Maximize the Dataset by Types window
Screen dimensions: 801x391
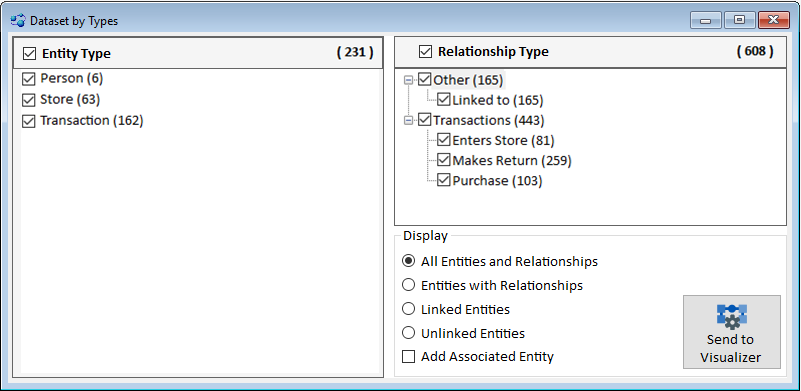739,20
